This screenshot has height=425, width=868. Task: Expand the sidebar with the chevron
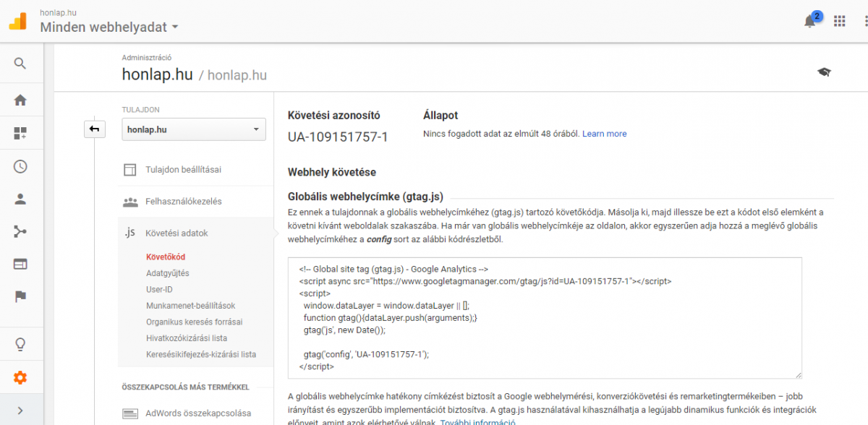point(20,411)
